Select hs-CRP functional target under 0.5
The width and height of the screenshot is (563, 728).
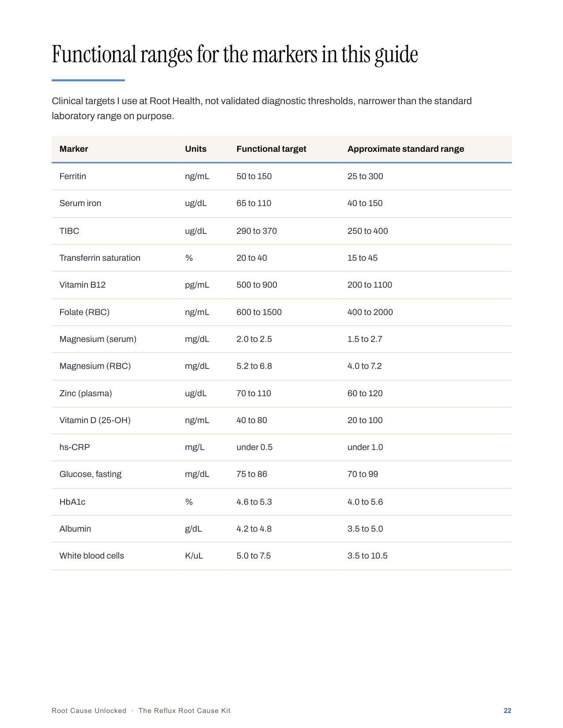(254, 447)
